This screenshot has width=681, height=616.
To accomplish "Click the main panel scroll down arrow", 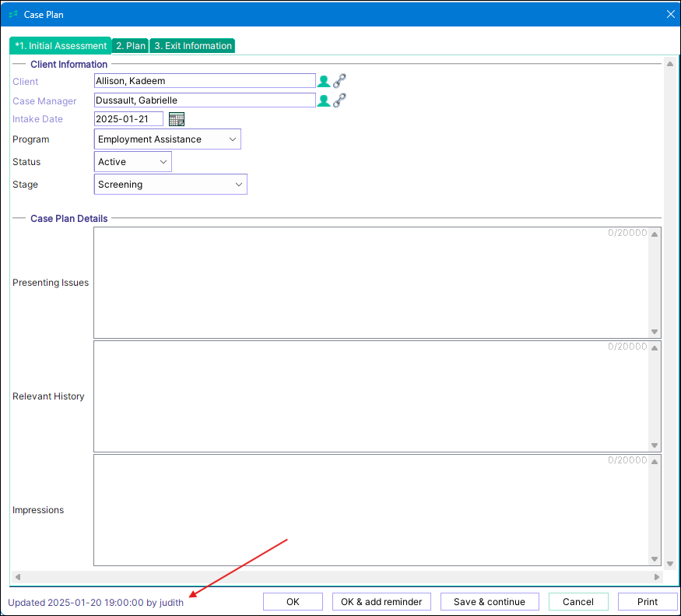I will point(670,564).
